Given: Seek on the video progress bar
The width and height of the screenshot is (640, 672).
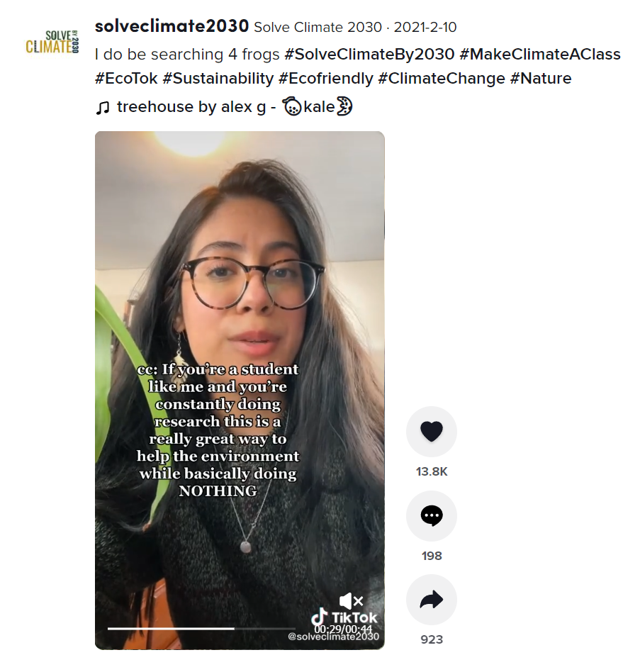Looking at the screenshot, I should 201,628.
